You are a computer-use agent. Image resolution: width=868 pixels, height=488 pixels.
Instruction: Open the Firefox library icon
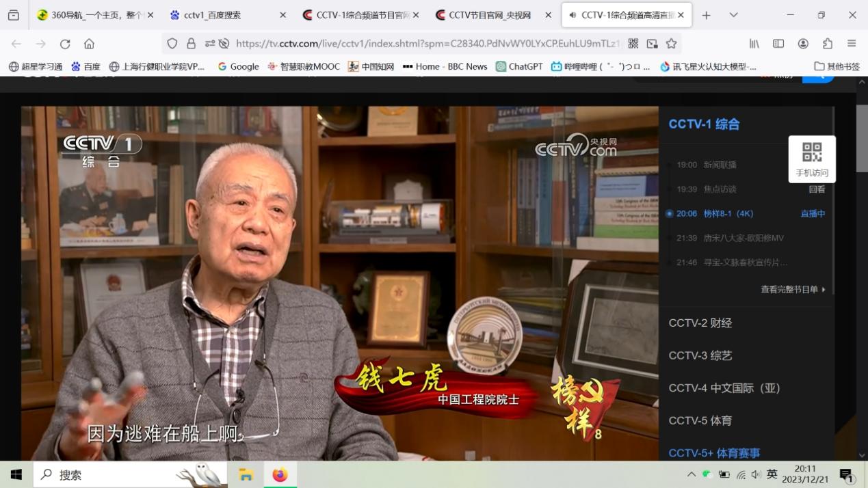click(x=754, y=44)
